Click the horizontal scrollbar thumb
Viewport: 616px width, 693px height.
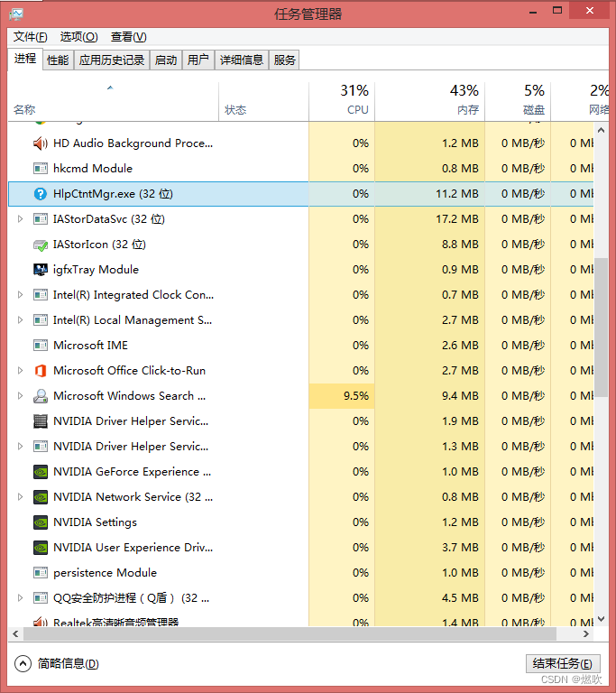290,633
